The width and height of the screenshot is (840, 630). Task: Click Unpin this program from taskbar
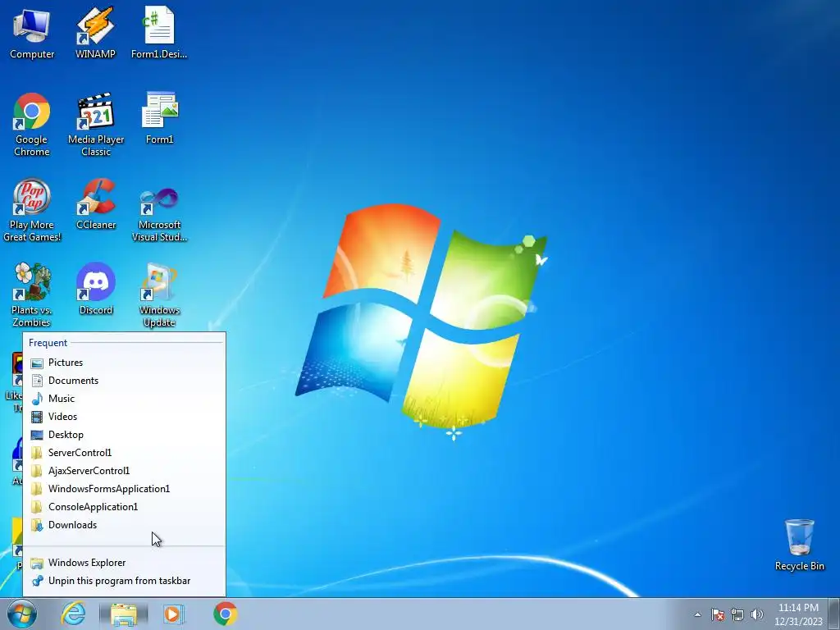pyautogui.click(x=124, y=581)
